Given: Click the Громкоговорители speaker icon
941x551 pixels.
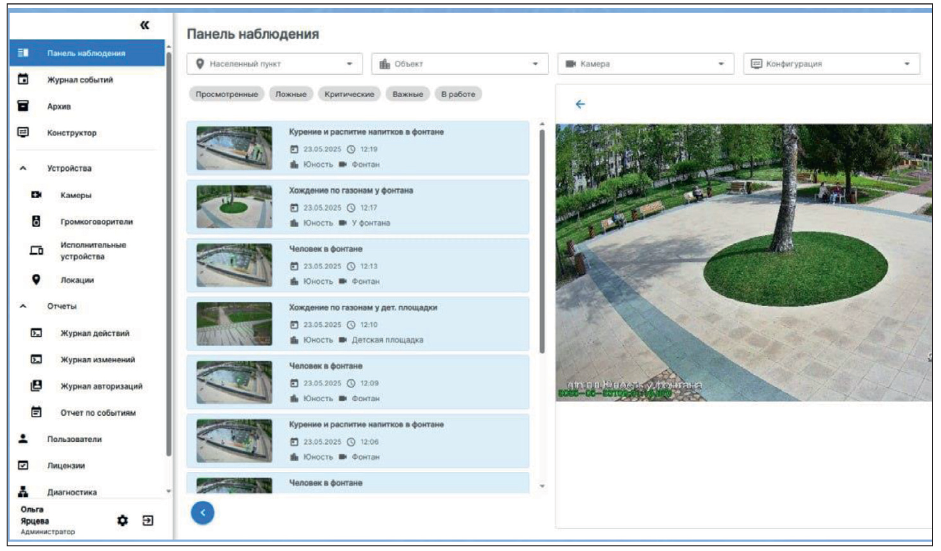Looking at the screenshot, I should (x=36, y=221).
